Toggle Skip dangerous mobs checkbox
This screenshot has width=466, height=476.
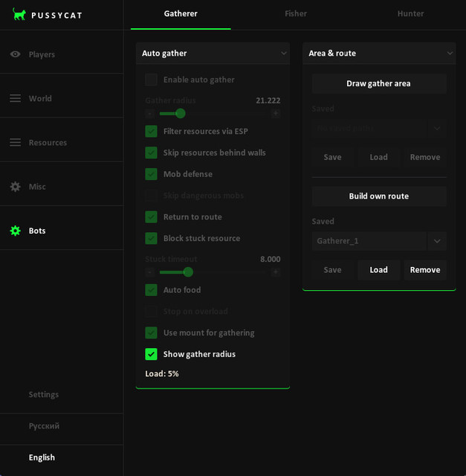tap(151, 196)
